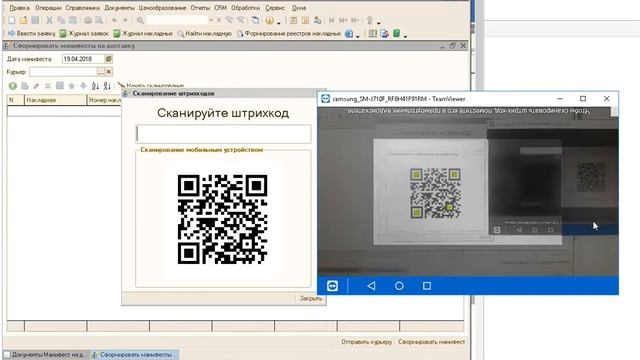
Task: Open the Сервис menu
Action: [275, 8]
